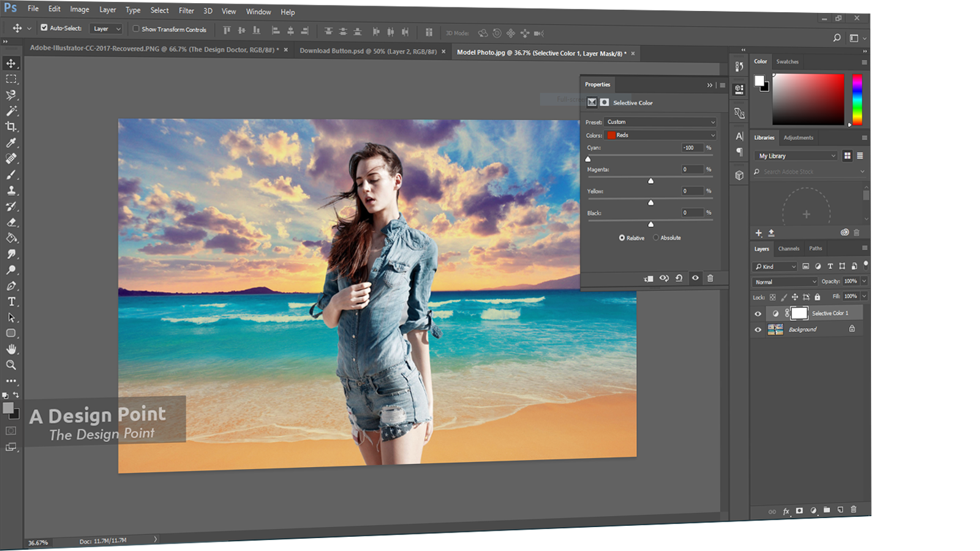Viewport: 980px width, 551px height.
Task: Select the Crop tool
Action: pyautogui.click(x=11, y=127)
